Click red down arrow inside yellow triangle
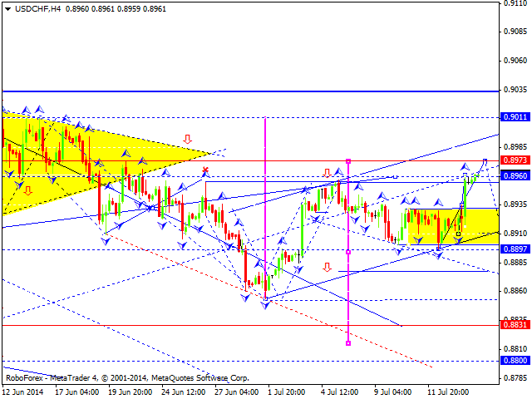 pos(29,190)
